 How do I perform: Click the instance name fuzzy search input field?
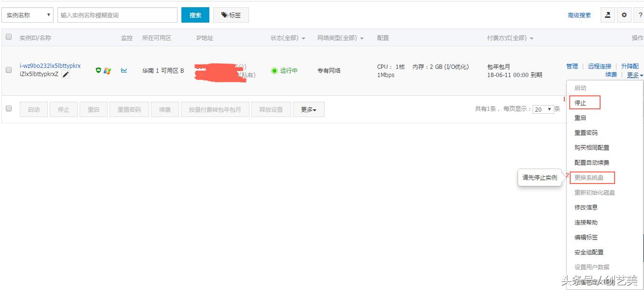(x=117, y=15)
